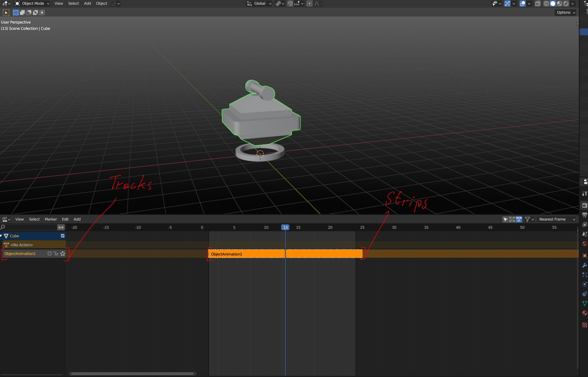Open the Object Mode dropdown
This screenshot has height=377, width=588.
click(x=32, y=3)
